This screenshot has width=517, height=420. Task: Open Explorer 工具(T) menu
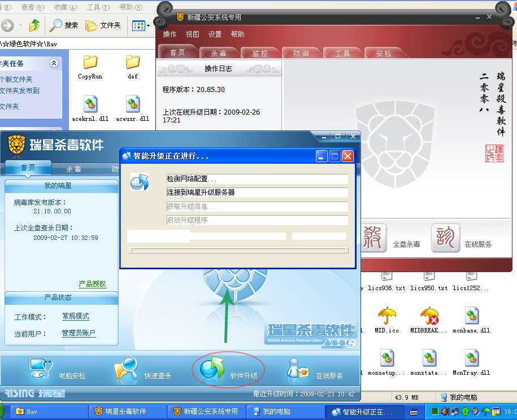point(98,7)
